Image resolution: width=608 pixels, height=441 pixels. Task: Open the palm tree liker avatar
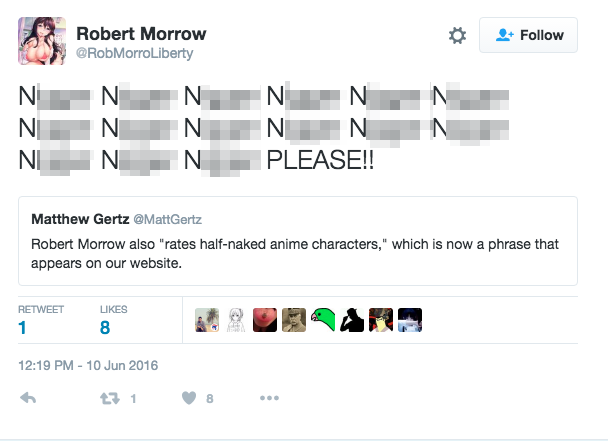207,320
